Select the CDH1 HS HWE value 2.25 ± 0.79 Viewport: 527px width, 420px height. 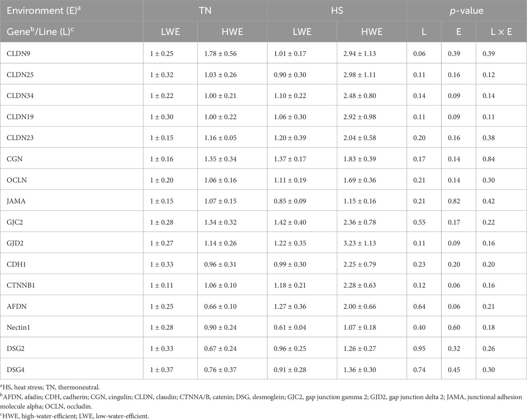click(x=359, y=264)
